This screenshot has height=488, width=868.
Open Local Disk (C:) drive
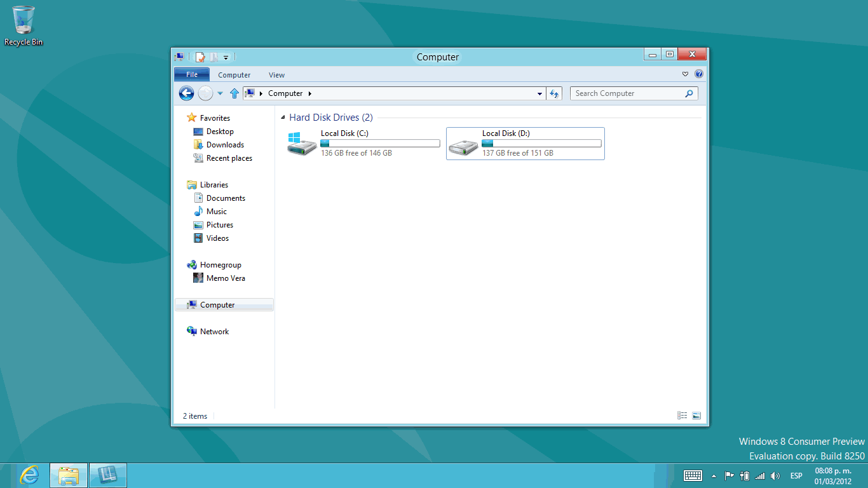[302, 144]
